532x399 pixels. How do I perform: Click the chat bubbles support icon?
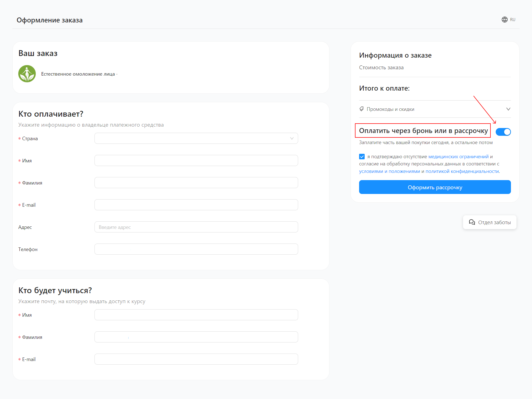coord(472,222)
